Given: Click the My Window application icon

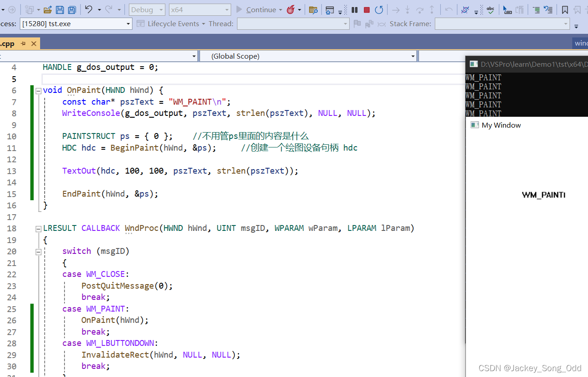Looking at the screenshot, I should coord(474,125).
